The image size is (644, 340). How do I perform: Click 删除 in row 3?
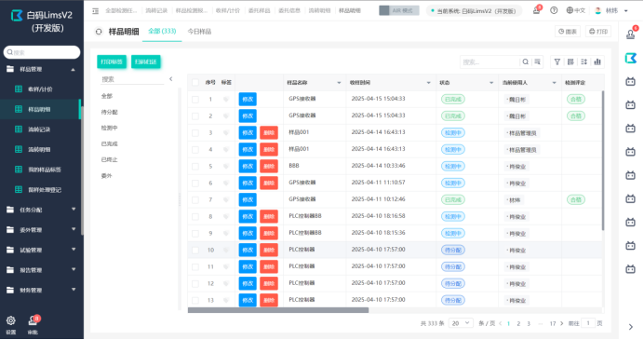pos(269,133)
